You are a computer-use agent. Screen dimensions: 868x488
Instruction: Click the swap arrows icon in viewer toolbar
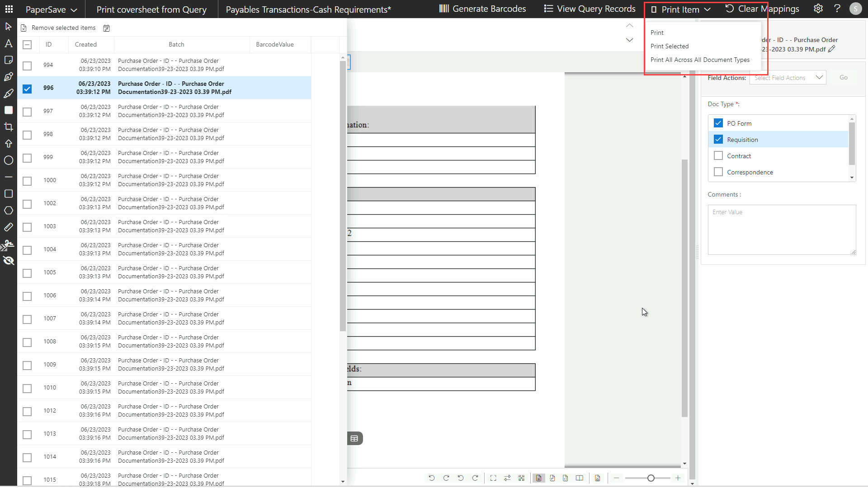point(507,478)
